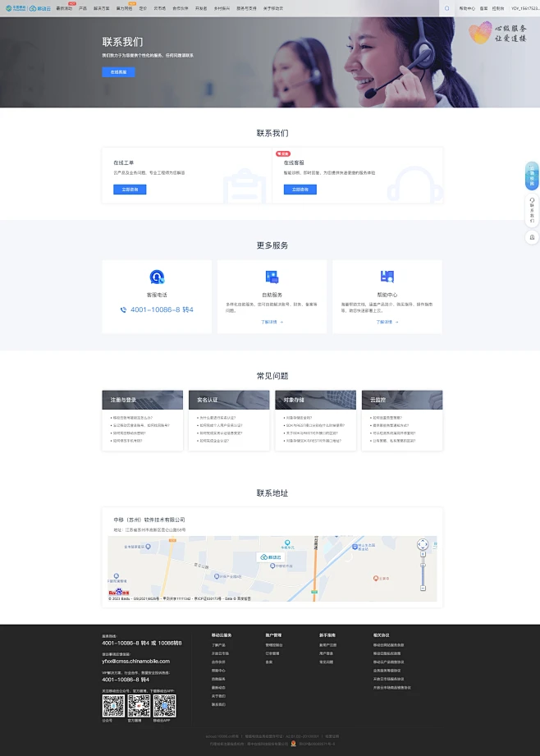Click the 在线客服 button in hero banner
540x756 pixels.
(119, 72)
